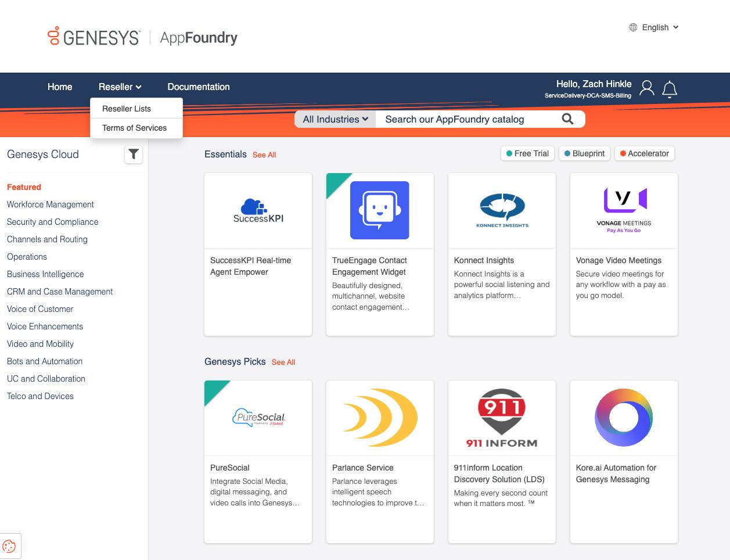Select Reseller Lists from the menu

pos(126,109)
